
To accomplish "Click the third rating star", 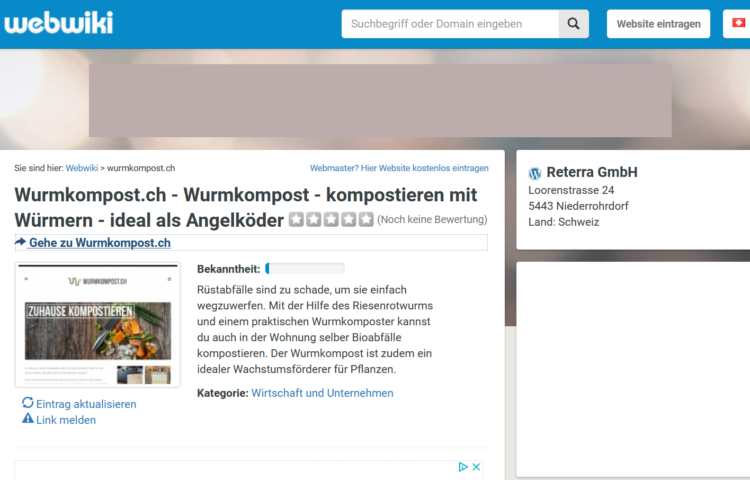I will coord(331,219).
